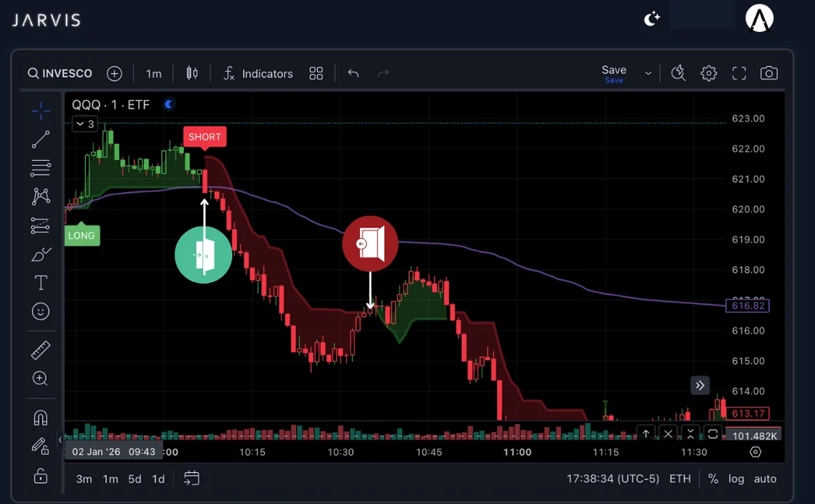This screenshot has height=504, width=815.
Task: Click the 616.82 moving average price label
Action: 747,305
